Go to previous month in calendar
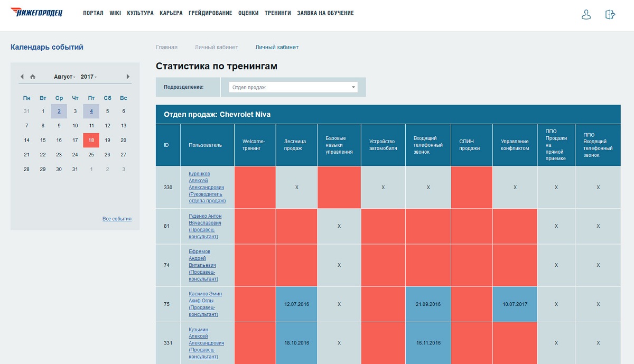Screen dimensions: 634x364 [22, 77]
